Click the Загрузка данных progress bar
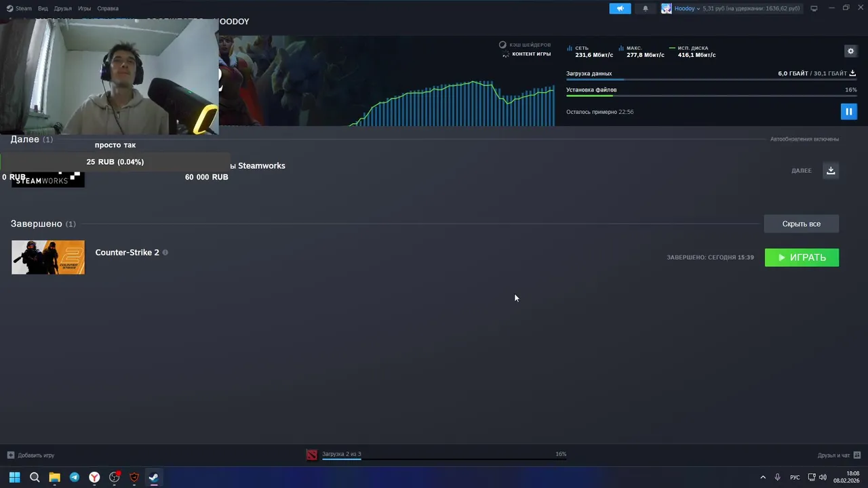Viewport: 868px width, 488px height. (711, 80)
